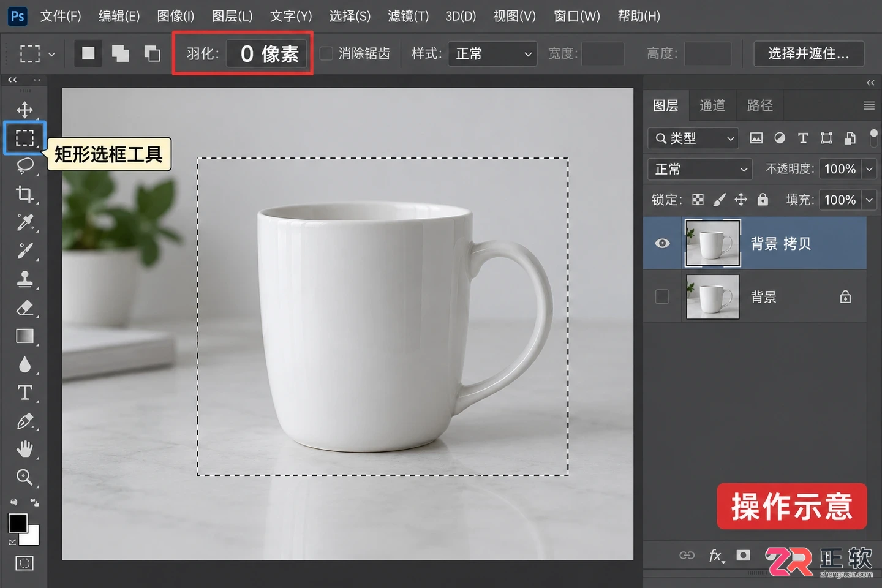The height and width of the screenshot is (588, 882).
Task: Toggle lock all for layer
Action: pos(763,200)
